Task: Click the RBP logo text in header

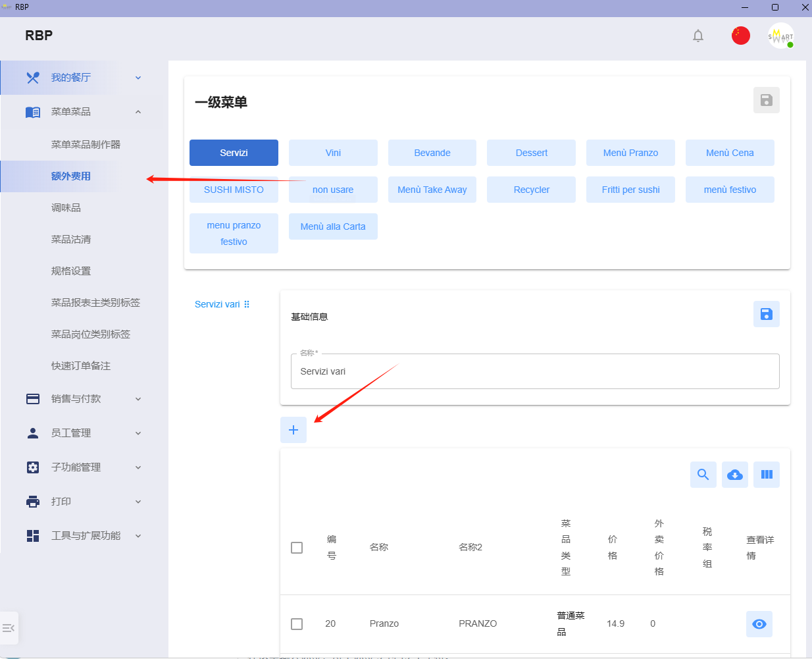Action: tap(39, 36)
